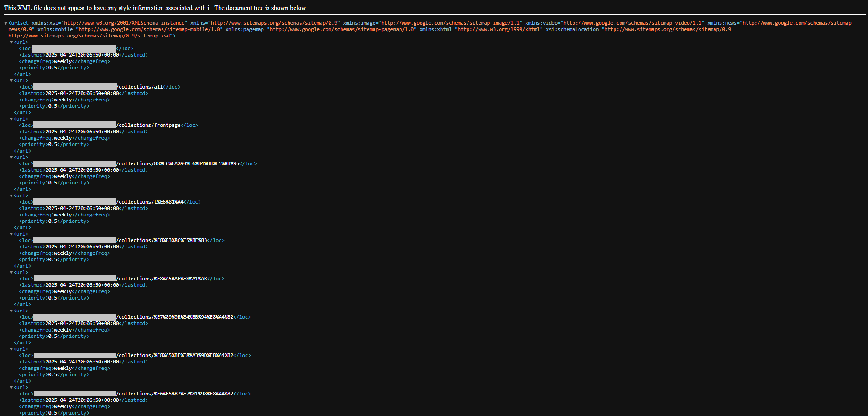Collapse url node for /collections/%E8%A5%AF%E8%A1%AB
Viewport: 868px width, 416px height.
click(x=11, y=272)
